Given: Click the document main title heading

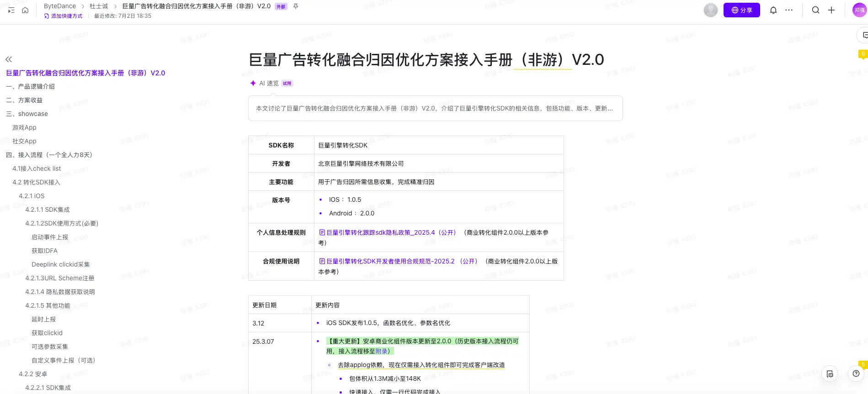Looking at the screenshot, I should coord(426,59).
